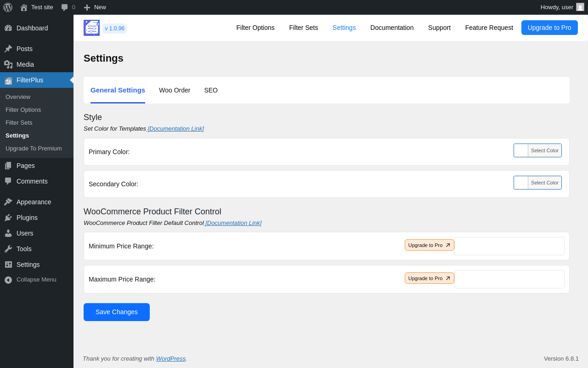Open Overview in FilterPlus submenu
Image resolution: width=588 pixels, height=368 pixels.
coord(18,97)
